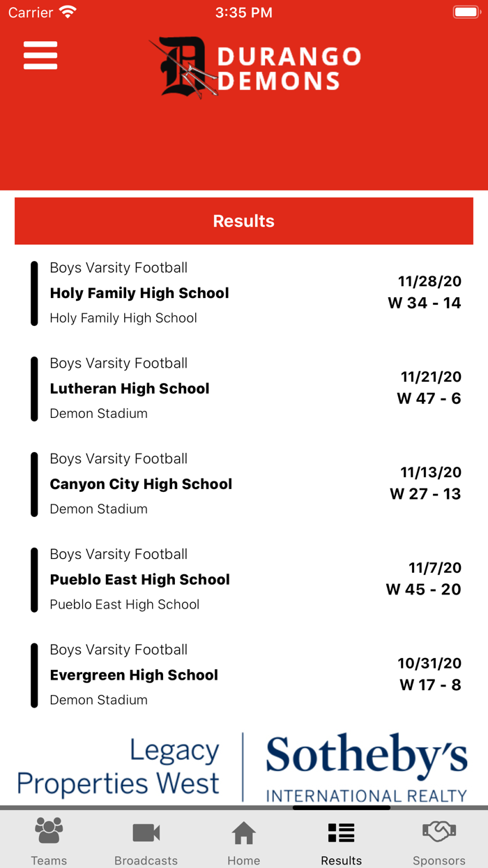This screenshot has height=868, width=488.
Task: Select the Teams icon in bottom bar
Action: 48,839
